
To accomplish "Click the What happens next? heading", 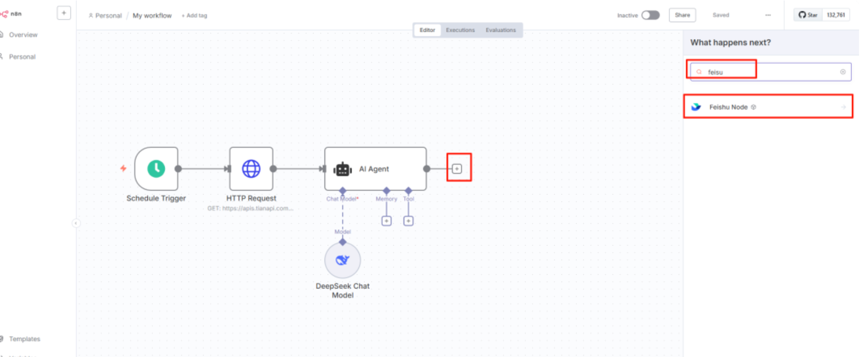I will coord(730,42).
